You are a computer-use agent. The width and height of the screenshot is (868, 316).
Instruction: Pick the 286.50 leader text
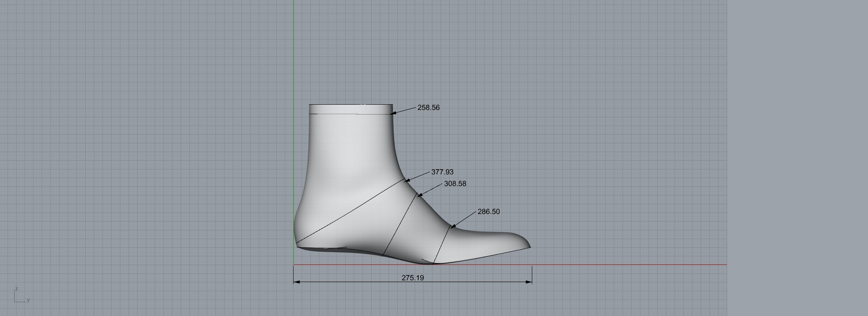pos(488,212)
